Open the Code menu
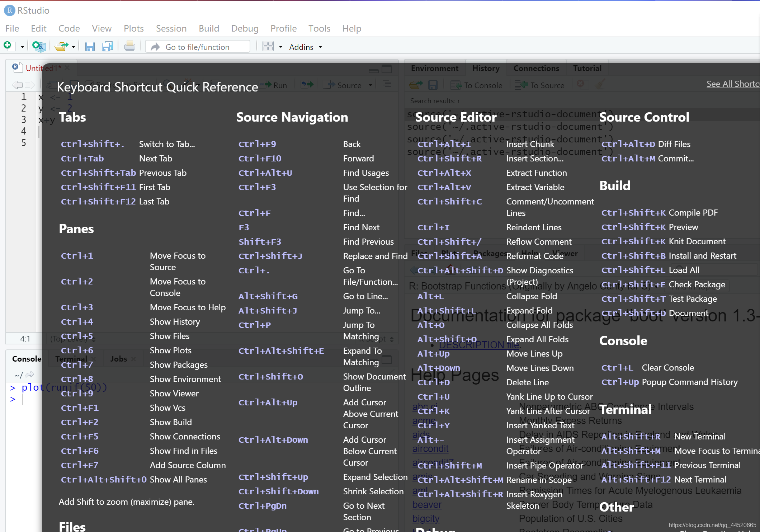 69,28
